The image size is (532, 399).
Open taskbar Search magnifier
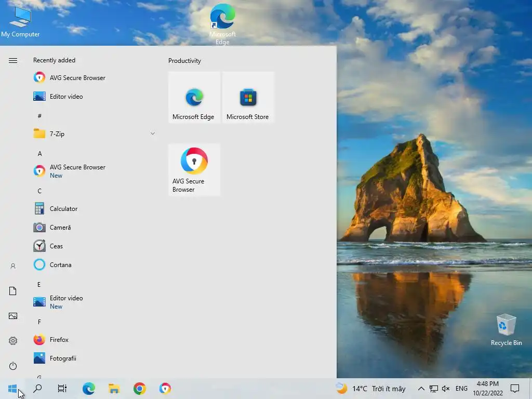37,388
